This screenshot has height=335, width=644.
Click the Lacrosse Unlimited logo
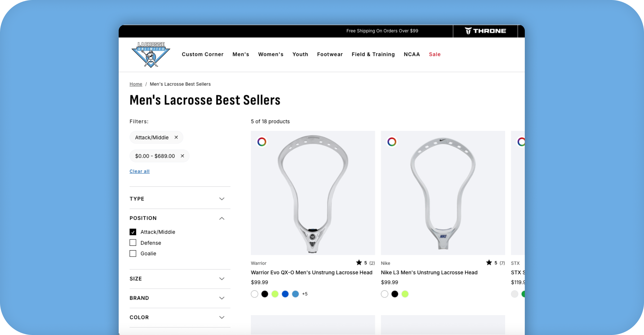click(x=151, y=55)
